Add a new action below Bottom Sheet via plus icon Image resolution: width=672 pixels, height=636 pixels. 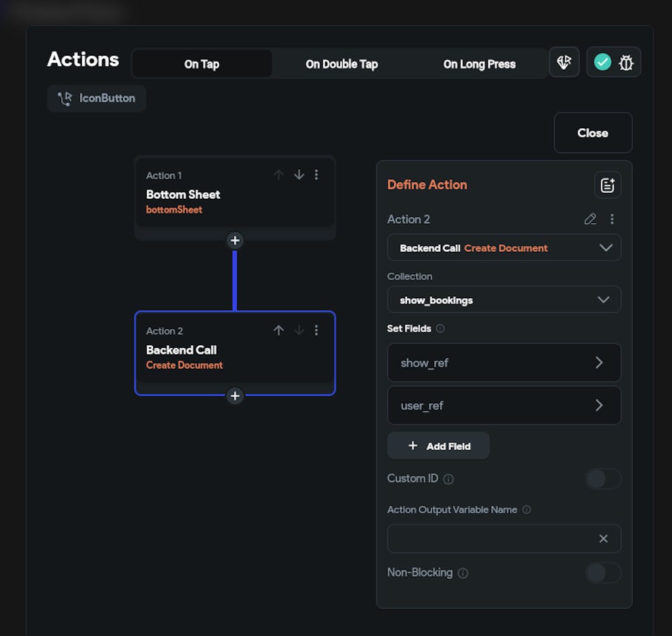point(235,240)
